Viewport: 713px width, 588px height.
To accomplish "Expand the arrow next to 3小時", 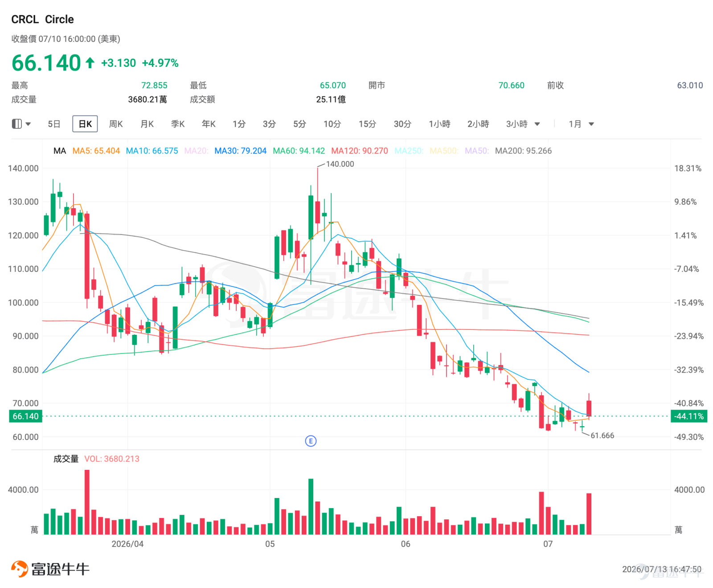I will pos(537,124).
